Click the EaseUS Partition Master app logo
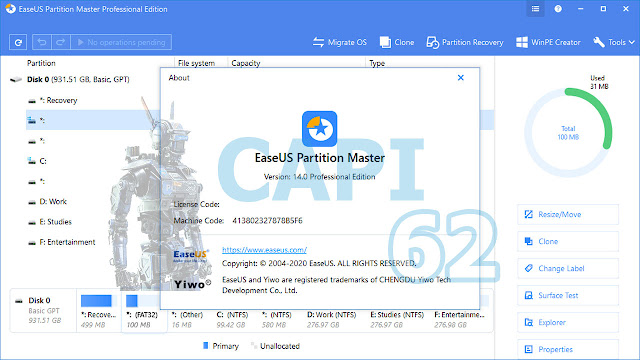Screen dimensions: 640x360 pos(320,129)
